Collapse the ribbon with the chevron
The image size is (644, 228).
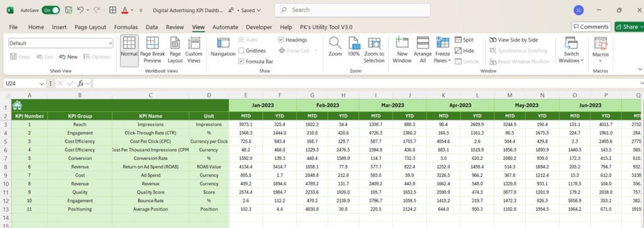(x=640, y=69)
